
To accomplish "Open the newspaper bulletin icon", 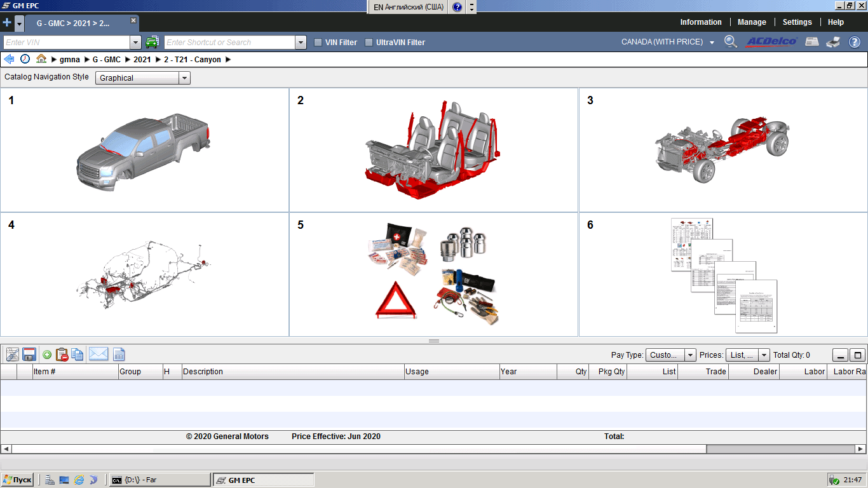I will click(811, 42).
